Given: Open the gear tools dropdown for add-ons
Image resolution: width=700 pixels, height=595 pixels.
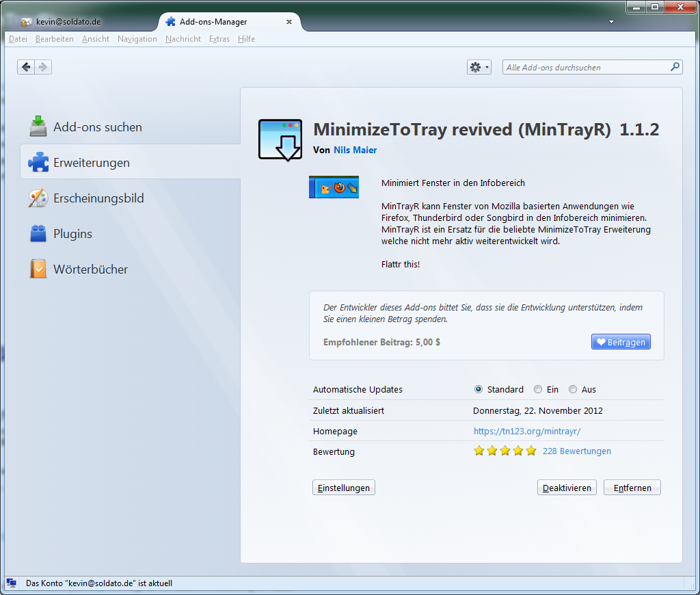Looking at the screenshot, I should point(479,68).
